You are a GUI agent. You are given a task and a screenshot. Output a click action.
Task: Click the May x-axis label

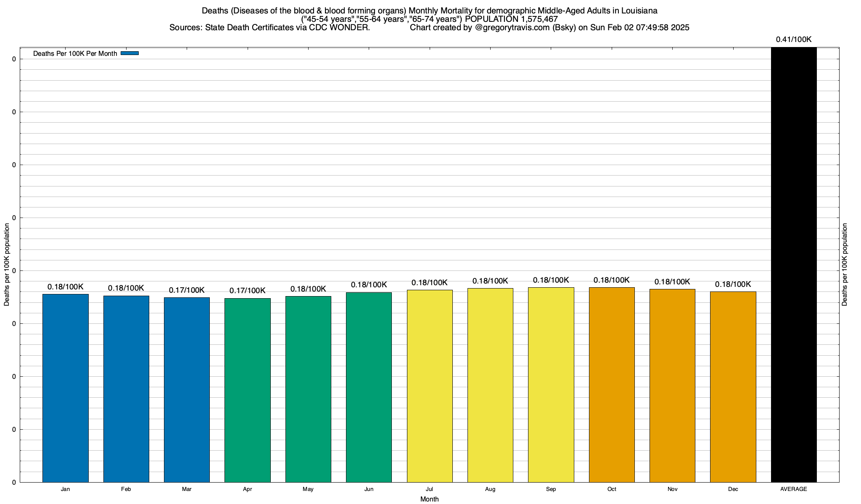click(308, 489)
